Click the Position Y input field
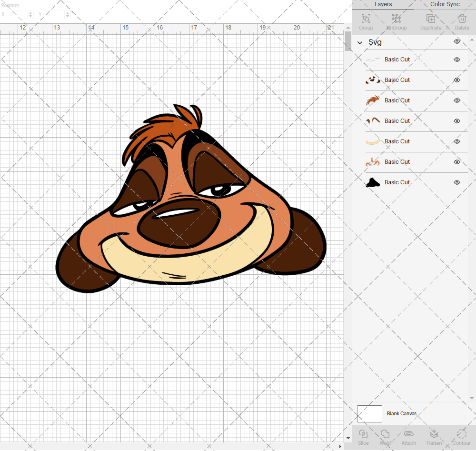Screen dimensions: 476x451 pyautogui.click(x=55, y=14)
